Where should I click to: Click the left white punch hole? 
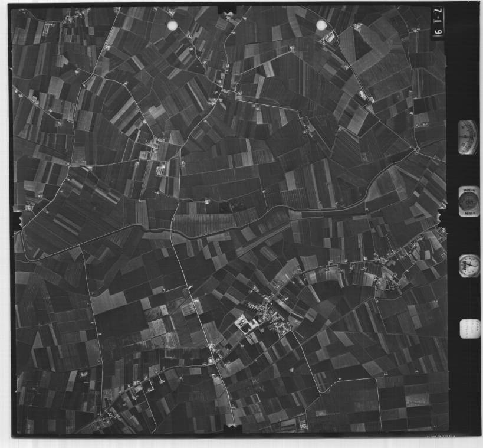pos(173,25)
